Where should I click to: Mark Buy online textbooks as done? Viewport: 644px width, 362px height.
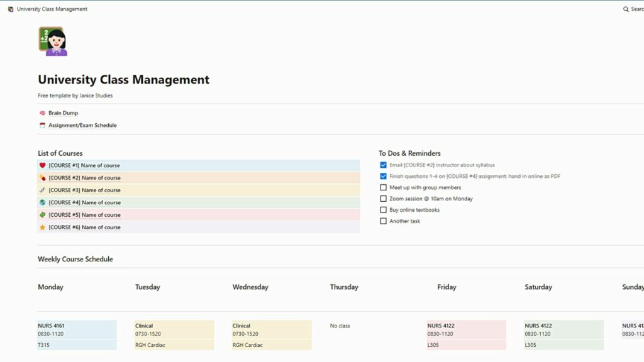[383, 210]
